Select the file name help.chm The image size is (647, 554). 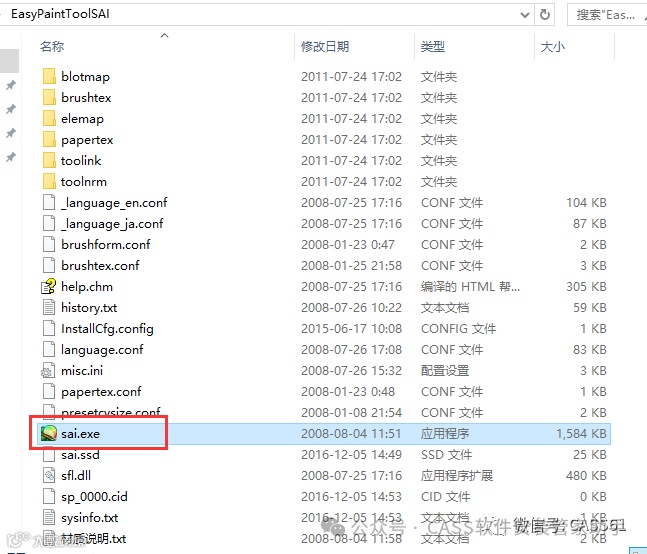click(87, 287)
